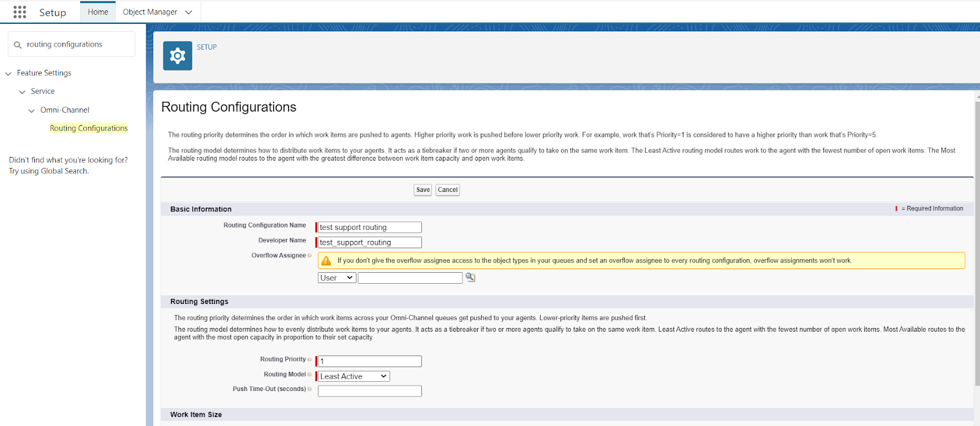Click the Setup app name text
Viewport: 980px width, 426px height.
53,13
